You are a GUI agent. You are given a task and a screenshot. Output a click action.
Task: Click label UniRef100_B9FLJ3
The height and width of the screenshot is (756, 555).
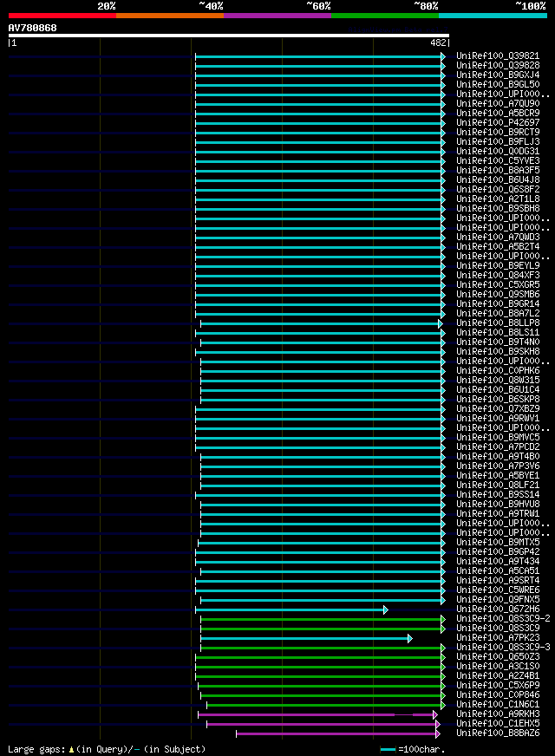point(498,142)
